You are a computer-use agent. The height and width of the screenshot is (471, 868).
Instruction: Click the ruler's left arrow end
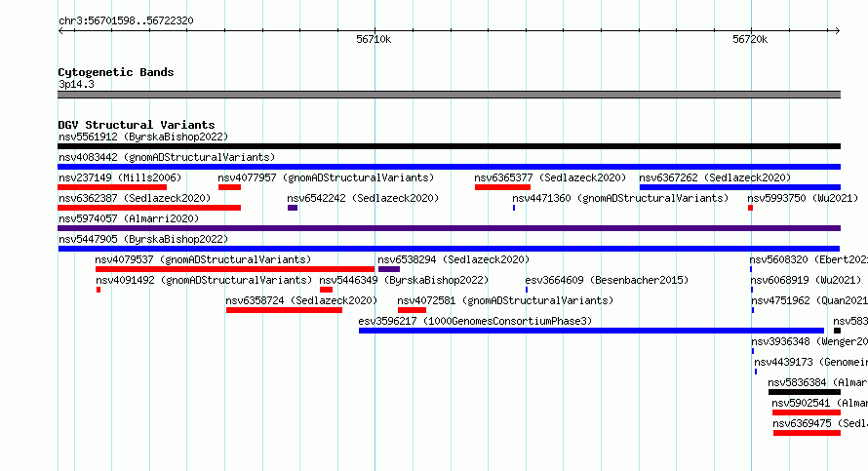[x=60, y=30]
